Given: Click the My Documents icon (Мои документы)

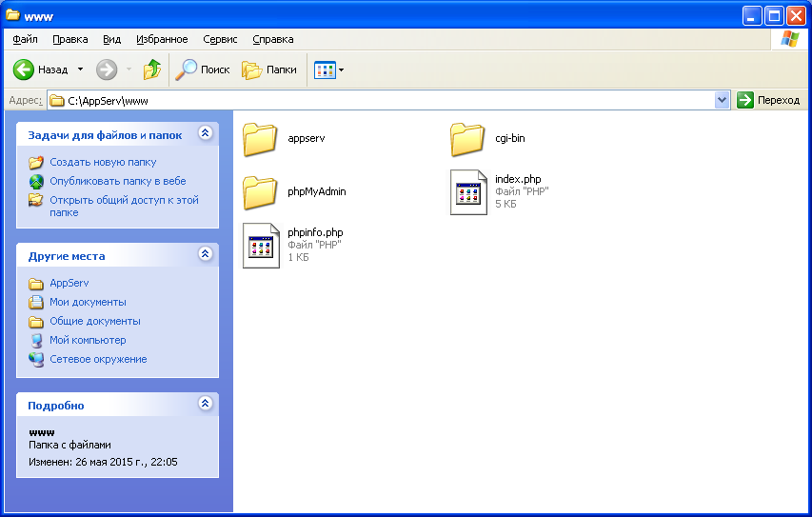Looking at the screenshot, I should point(36,302).
